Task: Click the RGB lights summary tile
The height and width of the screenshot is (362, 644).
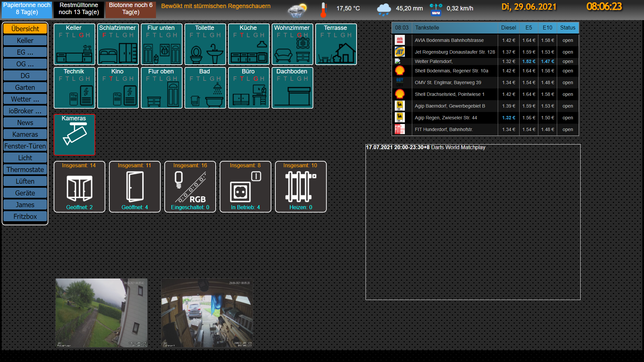Action: (190, 187)
